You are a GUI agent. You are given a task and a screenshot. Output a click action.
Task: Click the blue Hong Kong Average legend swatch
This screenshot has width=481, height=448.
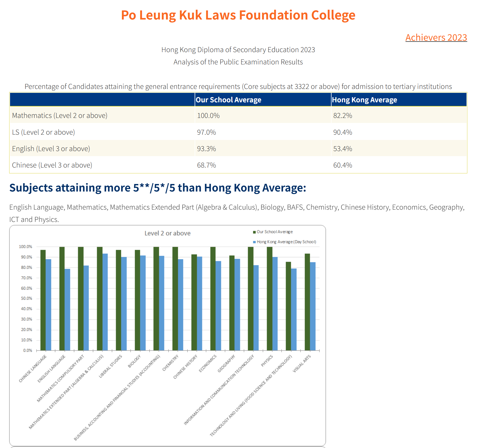[254, 242]
